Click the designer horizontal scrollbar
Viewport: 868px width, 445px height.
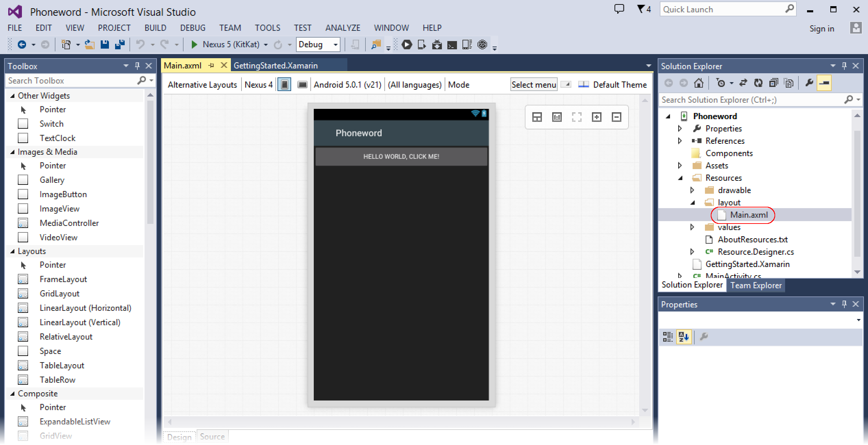[401, 422]
